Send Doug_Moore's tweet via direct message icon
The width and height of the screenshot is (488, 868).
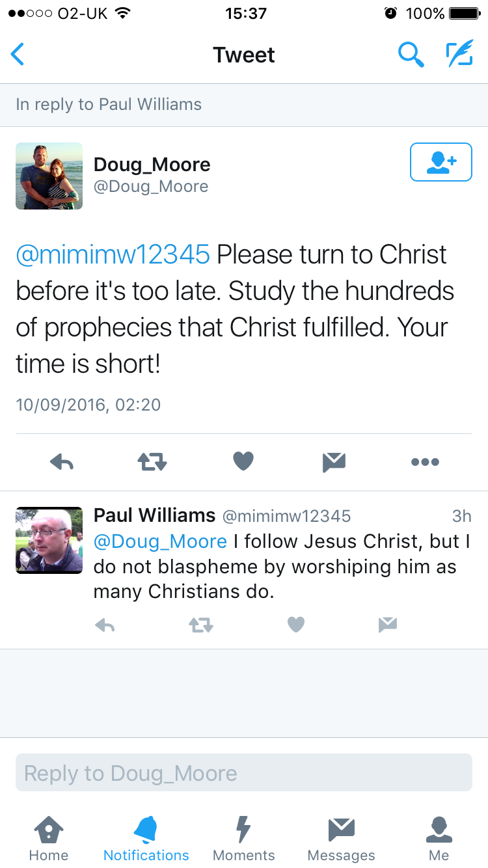(x=334, y=462)
